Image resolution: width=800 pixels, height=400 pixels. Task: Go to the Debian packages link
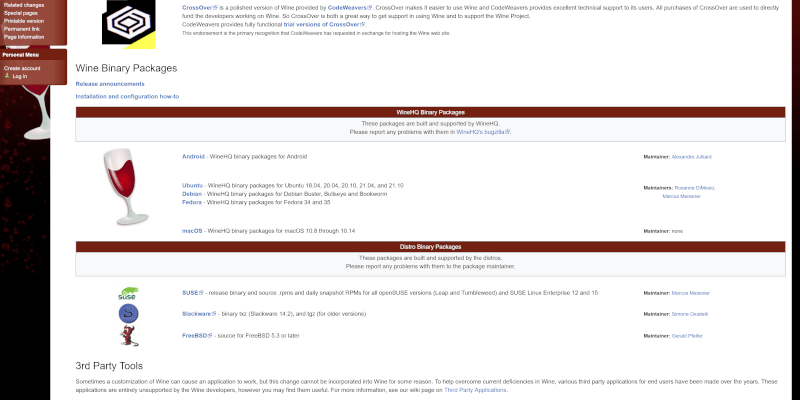[192, 193]
